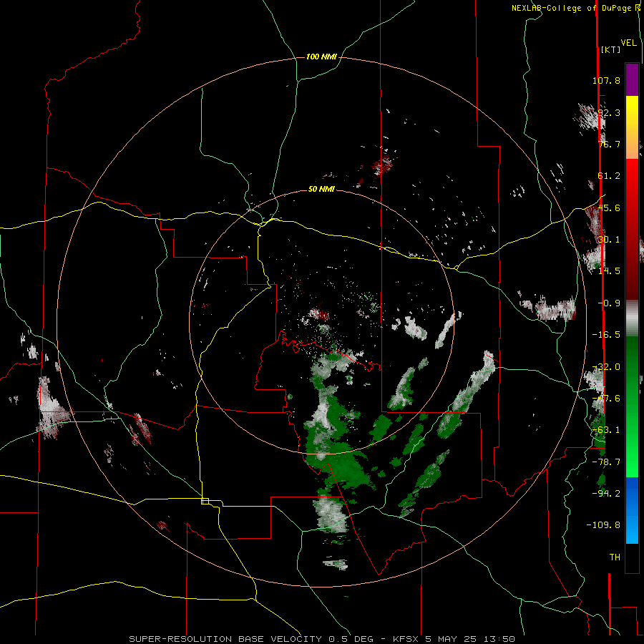Click the -78.7 velocity scale value
Viewport: 644px width, 644px height.
click(x=606, y=462)
